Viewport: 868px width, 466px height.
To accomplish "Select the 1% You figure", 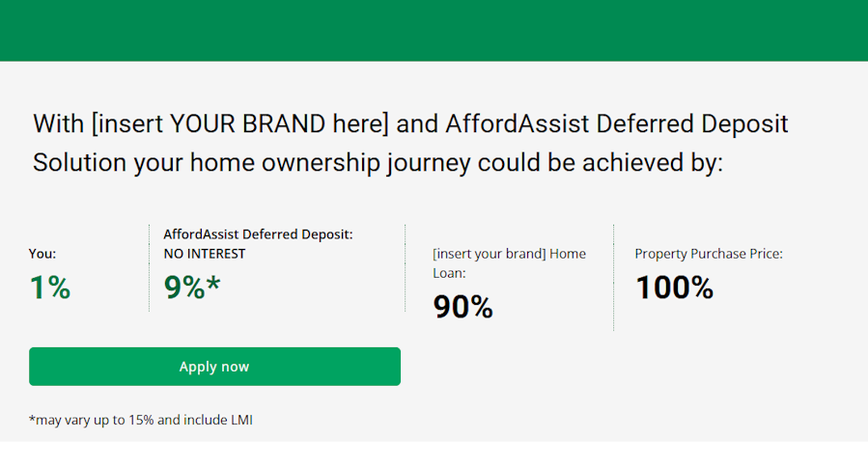I will pos(50,288).
